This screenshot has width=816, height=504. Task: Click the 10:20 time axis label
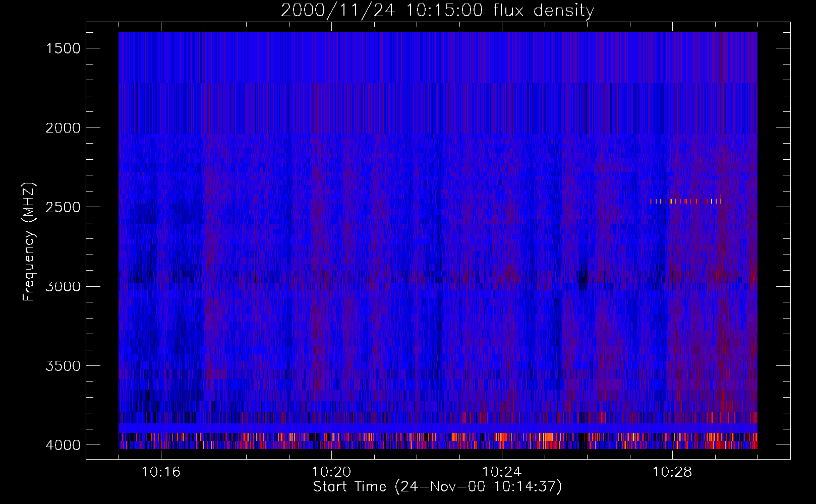331,472
